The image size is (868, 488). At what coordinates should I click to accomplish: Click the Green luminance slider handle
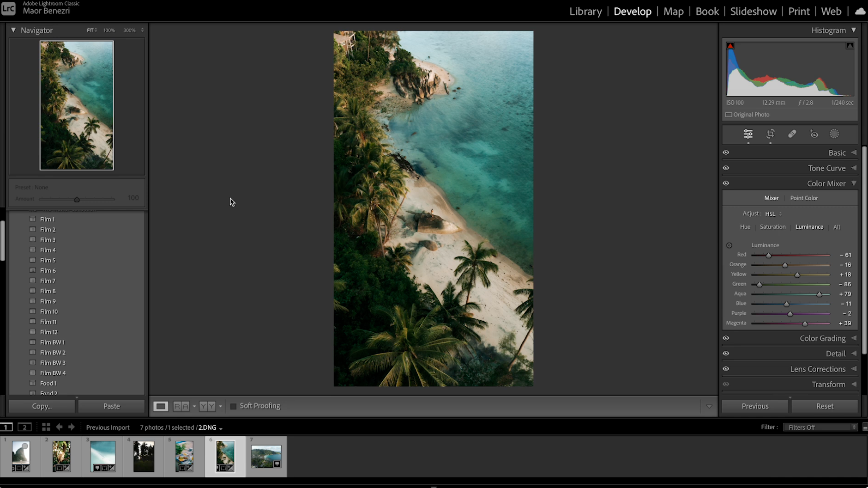pyautogui.click(x=759, y=285)
